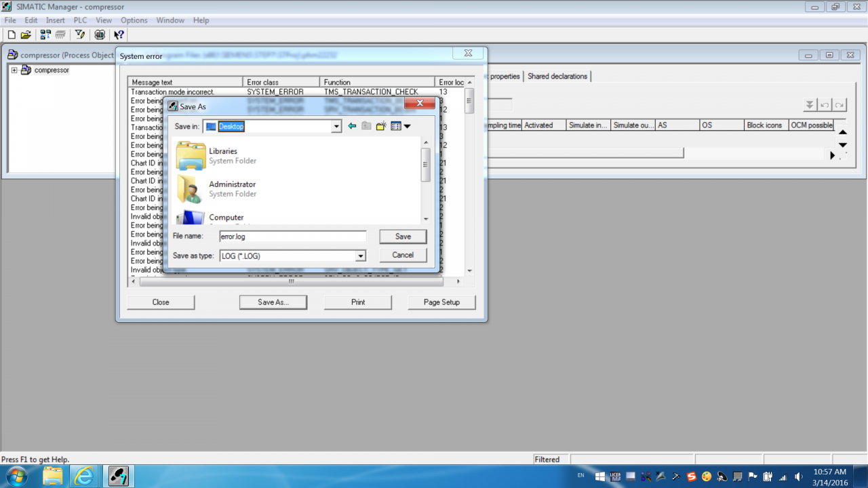The image size is (868, 488).
Task: Create new folder in Save As dialog
Action: tap(381, 126)
